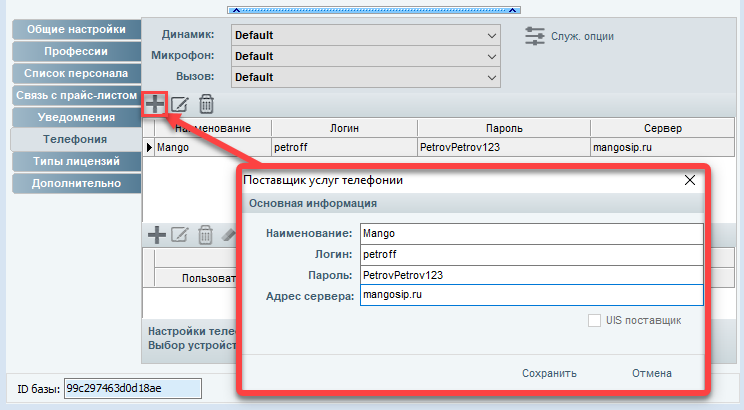Focus the Пароль field in dialog
The height and width of the screenshot is (410, 744).
click(x=530, y=275)
